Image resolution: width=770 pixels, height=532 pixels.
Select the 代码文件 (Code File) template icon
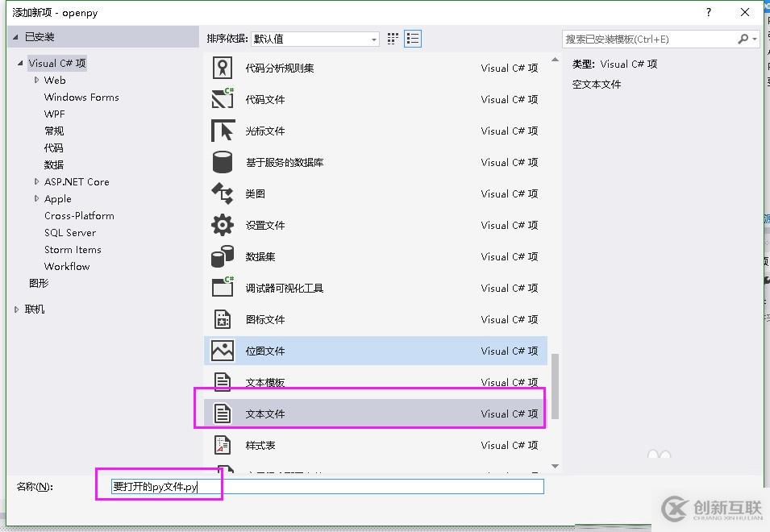(221, 98)
